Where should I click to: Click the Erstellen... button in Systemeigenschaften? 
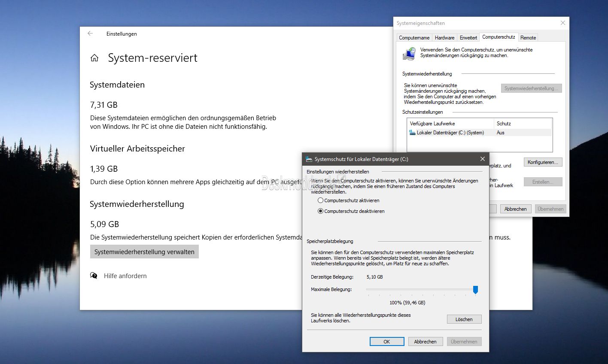543,182
